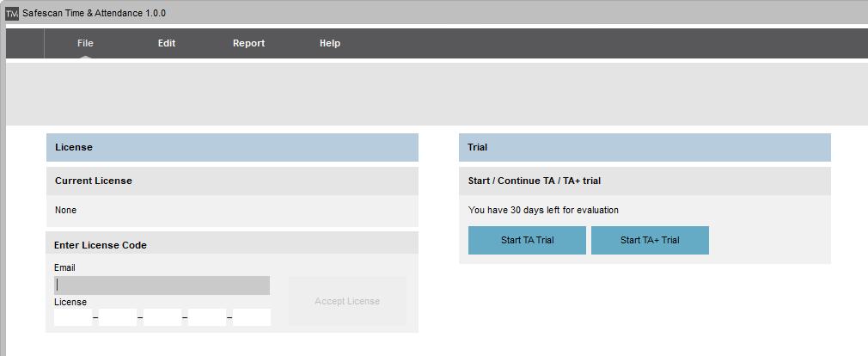Click the disabled Accept License button
Screen dimensions: 868x356
(x=347, y=301)
